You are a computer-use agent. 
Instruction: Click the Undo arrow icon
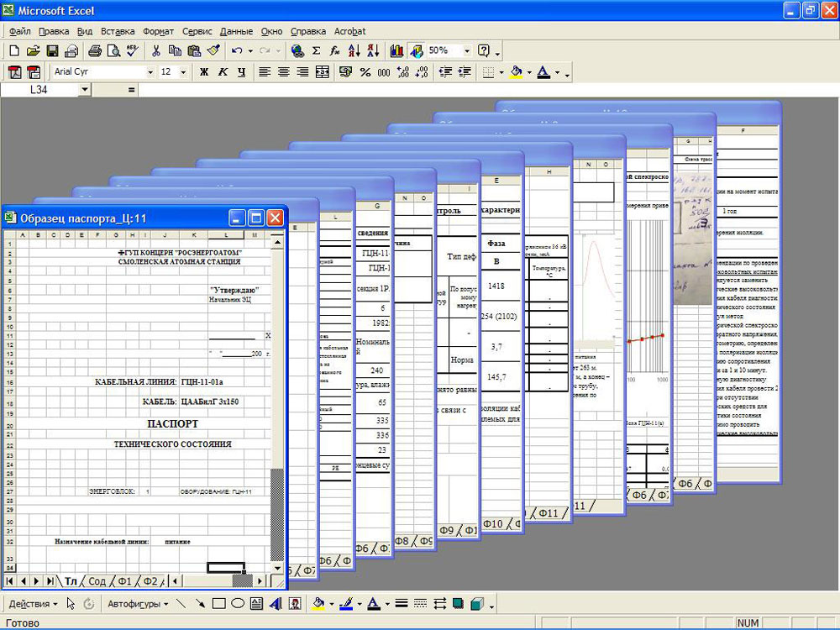[x=237, y=51]
